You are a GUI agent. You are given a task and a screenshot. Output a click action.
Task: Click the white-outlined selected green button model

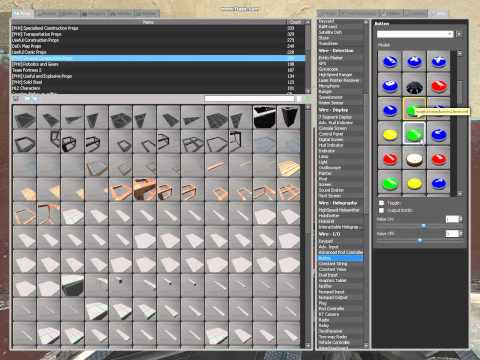[x=414, y=134]
